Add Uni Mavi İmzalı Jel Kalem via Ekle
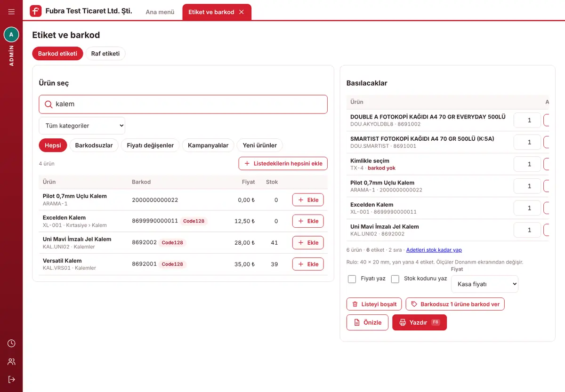The height and width of the screenshot is (392, 565). pos(308,243)
